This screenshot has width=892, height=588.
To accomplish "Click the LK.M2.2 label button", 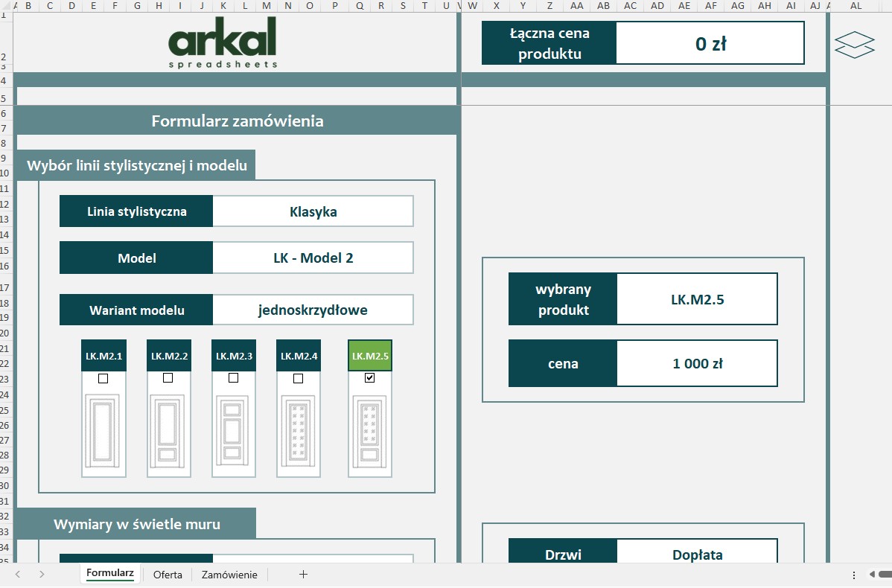I will coord(168,356).
